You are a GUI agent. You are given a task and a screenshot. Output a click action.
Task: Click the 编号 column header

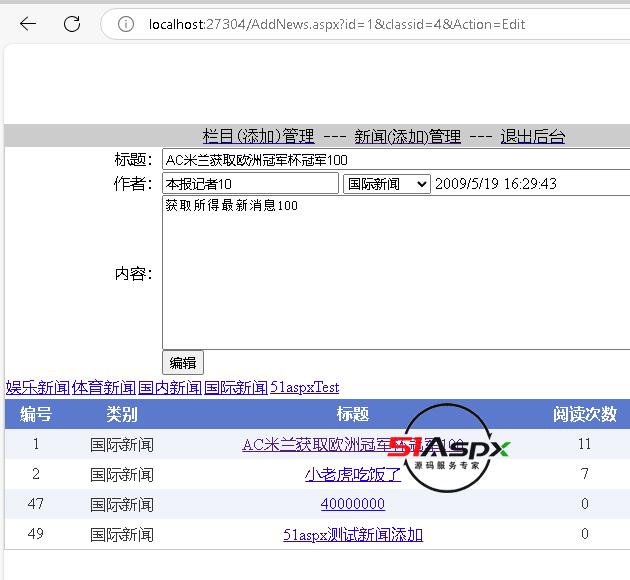click(x=36, y=414)
